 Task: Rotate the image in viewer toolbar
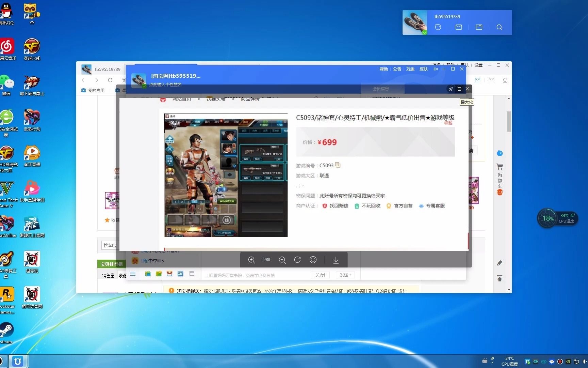(x=297, y=260)
